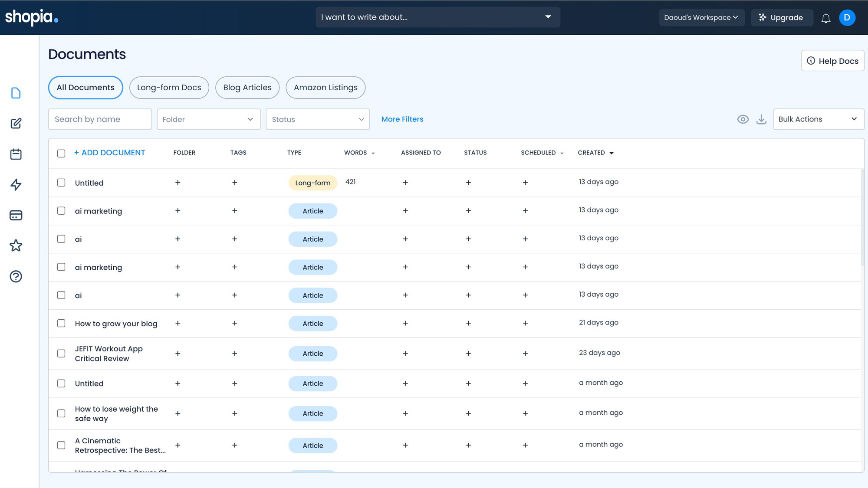Click the Upgrade button

(782, 18)
